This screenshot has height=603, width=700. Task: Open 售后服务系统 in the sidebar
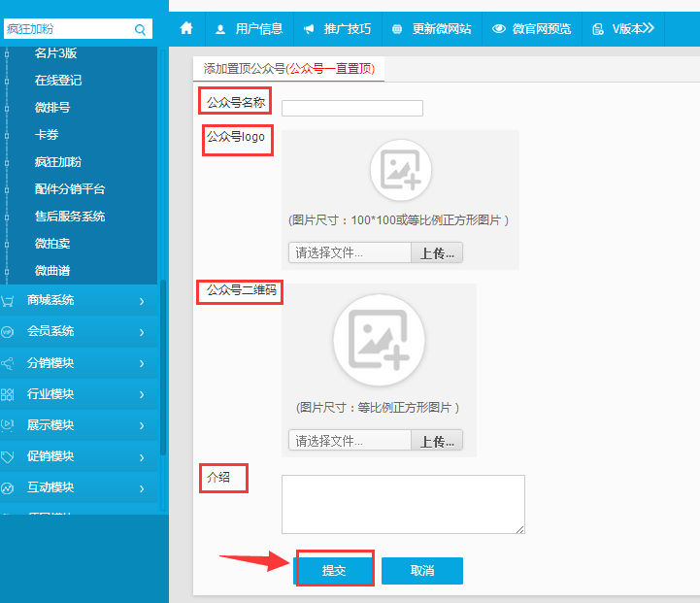70,217
